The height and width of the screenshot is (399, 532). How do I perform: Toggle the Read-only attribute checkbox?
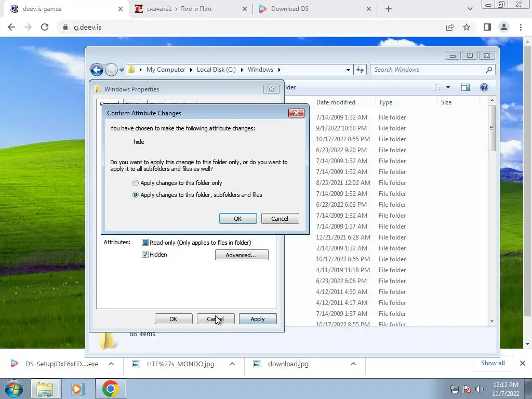145,242
